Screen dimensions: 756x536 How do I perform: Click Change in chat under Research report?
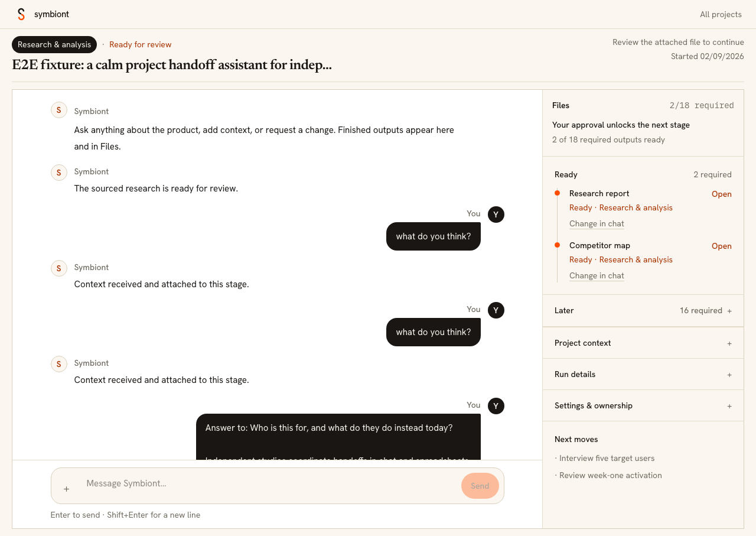[597, 223]
